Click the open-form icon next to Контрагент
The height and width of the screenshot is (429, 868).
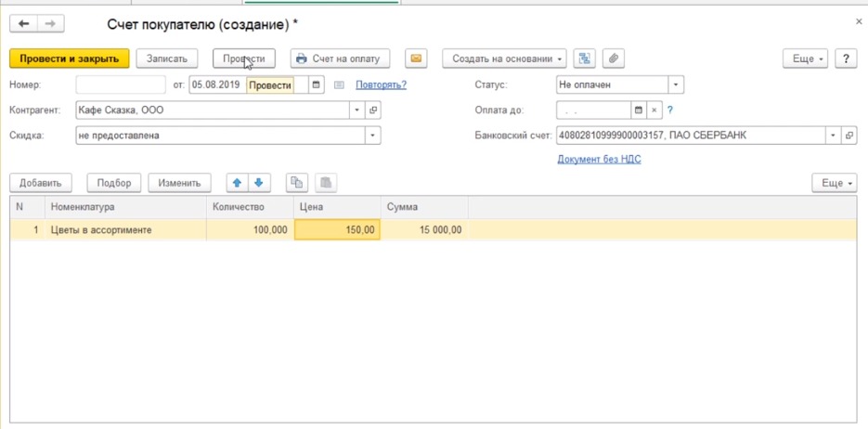point(373,110)
